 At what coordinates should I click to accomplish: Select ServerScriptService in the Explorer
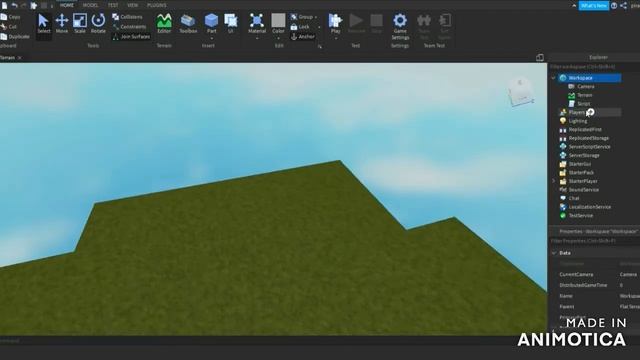[x=590, y=147]
